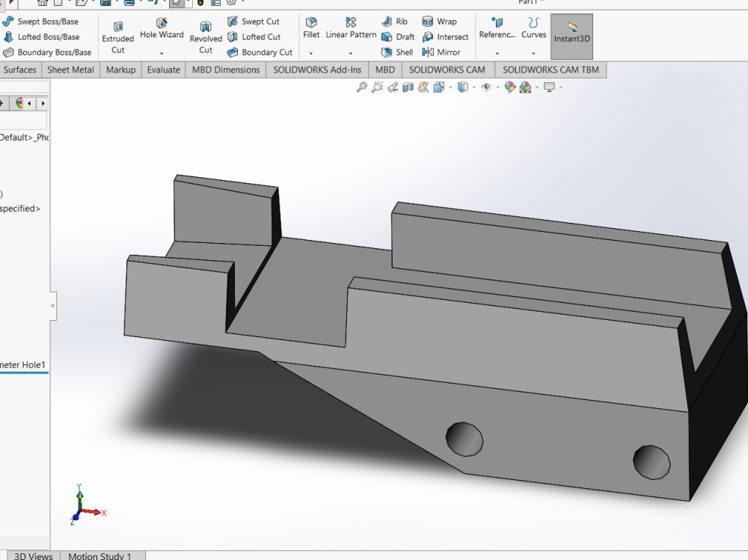Select the Lofted Boss/Base tool

point(41,37)
